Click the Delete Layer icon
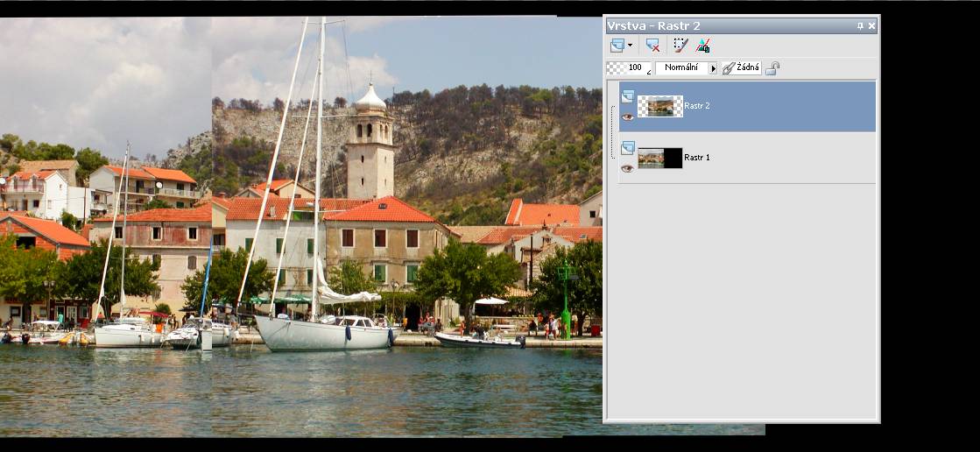The height and width of the screenshot is (452, 980). (x=652, y=45)
